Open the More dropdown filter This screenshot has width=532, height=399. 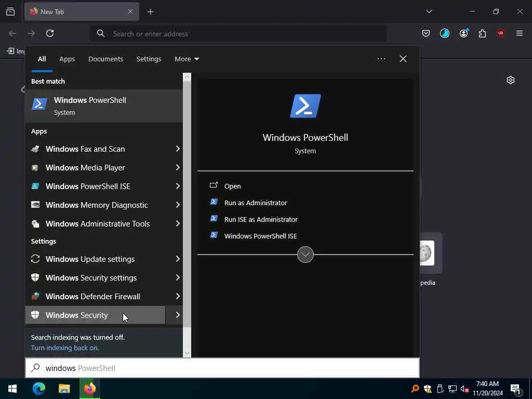click(x=187, y=59)
